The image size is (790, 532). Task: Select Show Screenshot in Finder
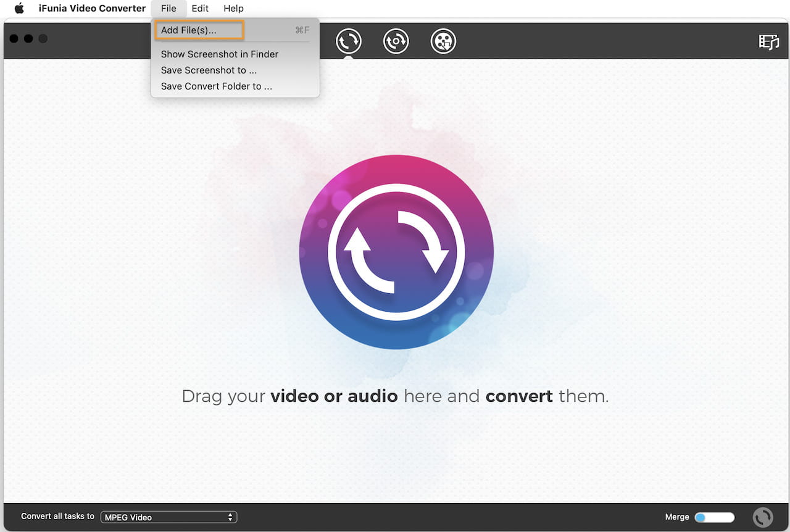click(219, 54)
